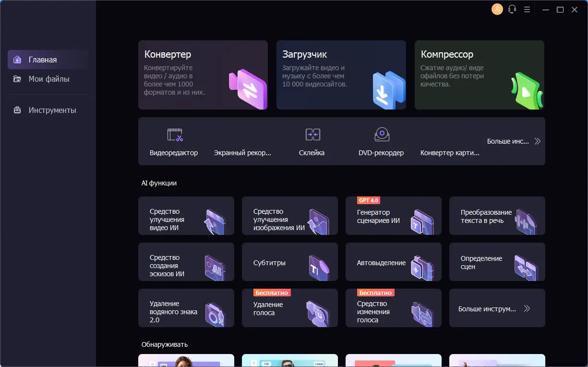Expand Больше инс... tools arrow
This screenshot has width=588, height=367.
coord(514,141)
